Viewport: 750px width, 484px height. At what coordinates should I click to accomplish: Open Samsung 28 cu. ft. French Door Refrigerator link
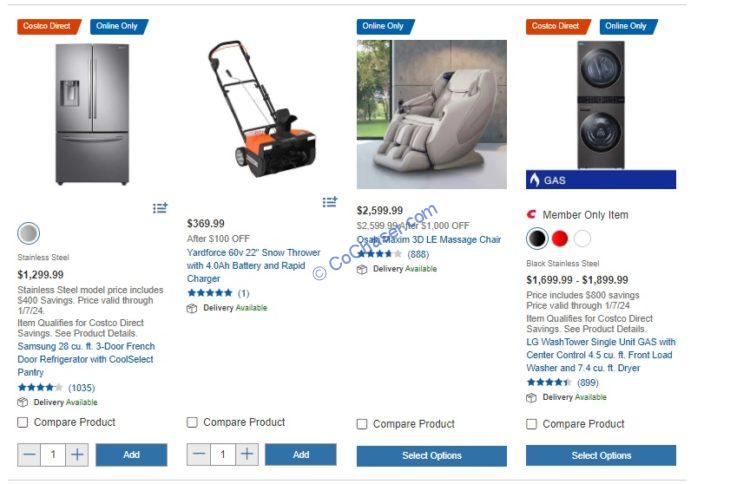tap(86, 359)
